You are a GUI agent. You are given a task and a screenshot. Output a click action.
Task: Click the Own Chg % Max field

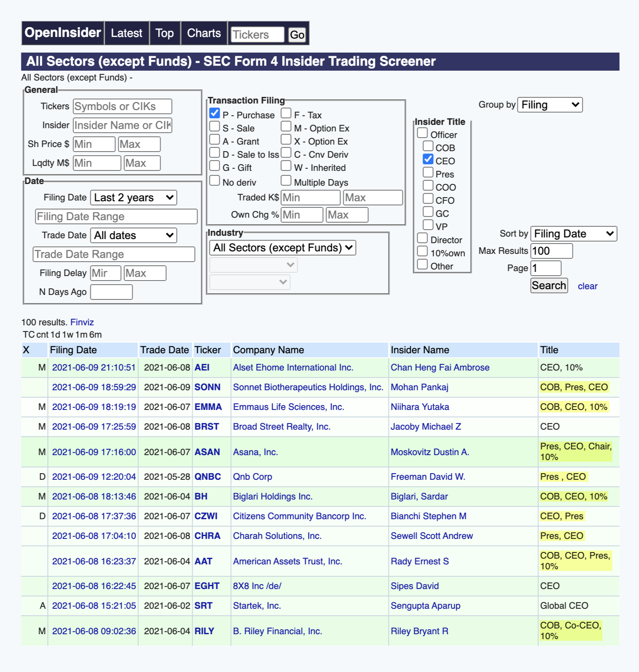347,215
